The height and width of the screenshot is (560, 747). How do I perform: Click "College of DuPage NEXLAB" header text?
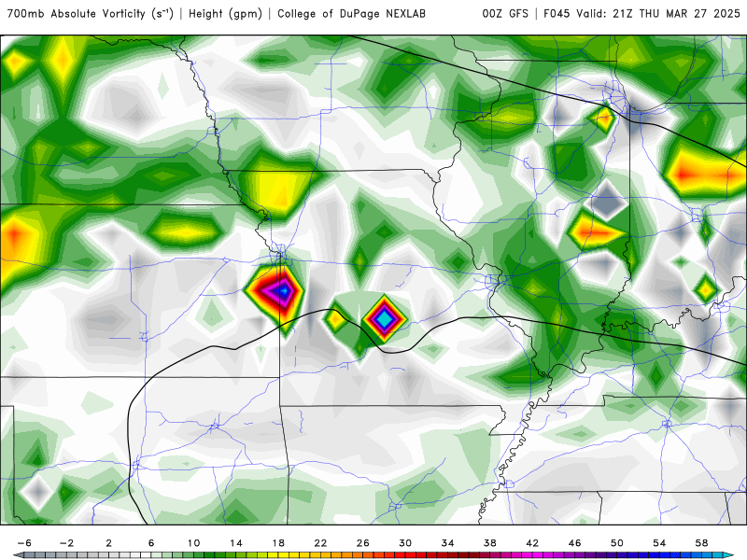click(352, 14)
